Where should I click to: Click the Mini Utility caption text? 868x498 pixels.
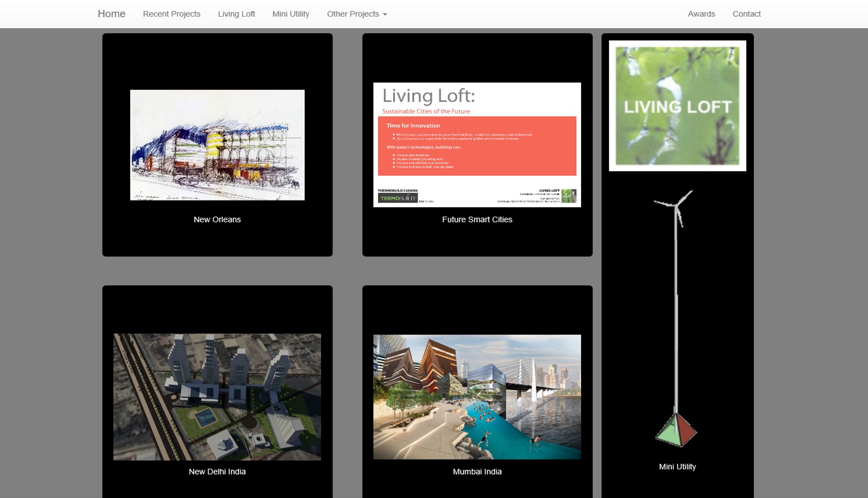coord(677,467)
